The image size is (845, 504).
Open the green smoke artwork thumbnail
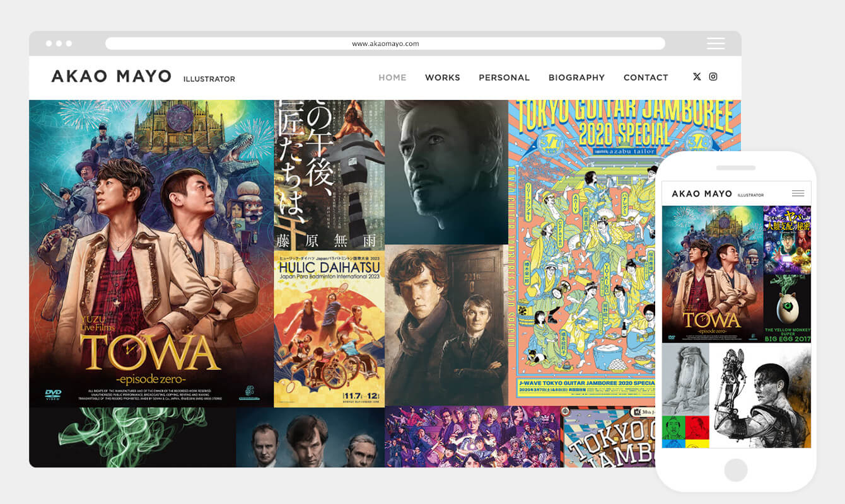point(132,437)
